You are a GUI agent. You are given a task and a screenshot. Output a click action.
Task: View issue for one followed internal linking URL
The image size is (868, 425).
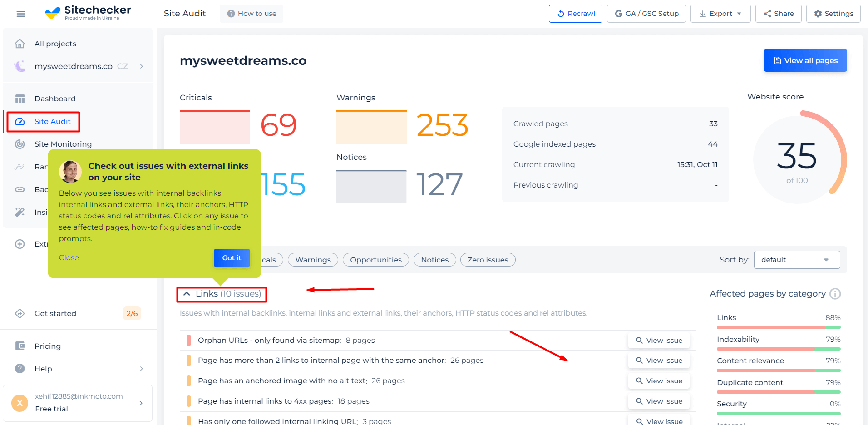click(659, 421)
